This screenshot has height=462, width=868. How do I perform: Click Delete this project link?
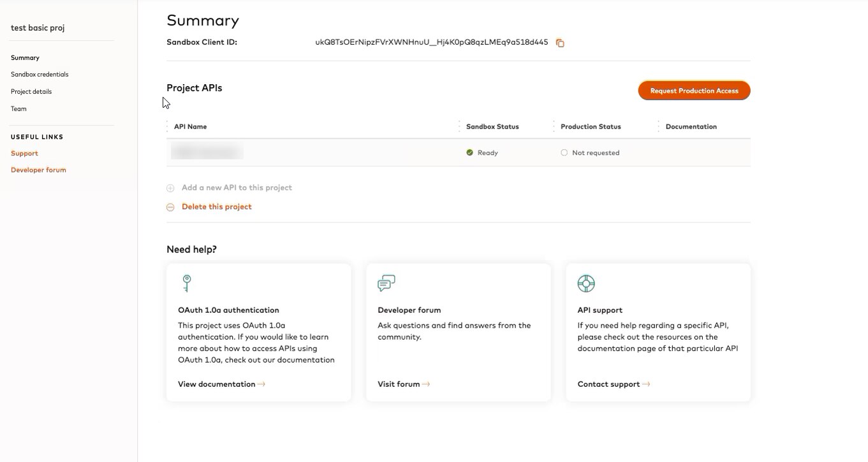(x=217, y=206)
